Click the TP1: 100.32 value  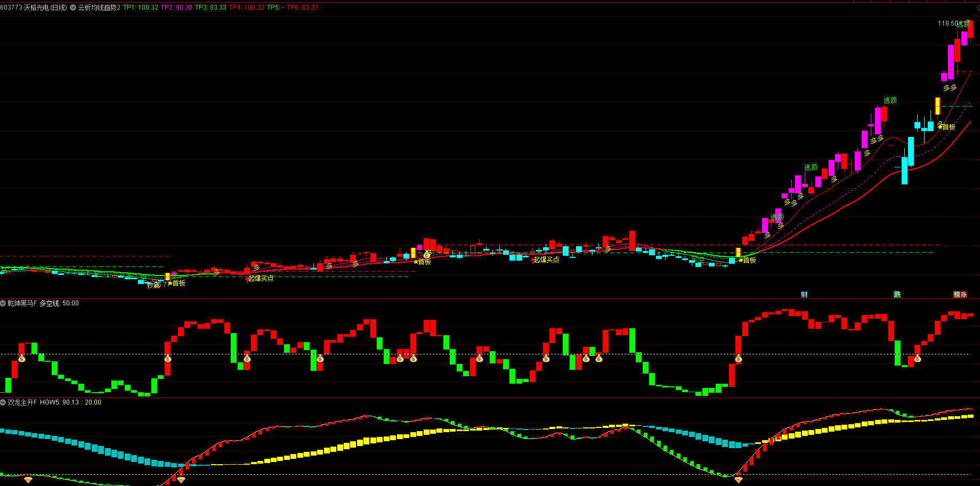pyautogui.click(x=141, y=7)
